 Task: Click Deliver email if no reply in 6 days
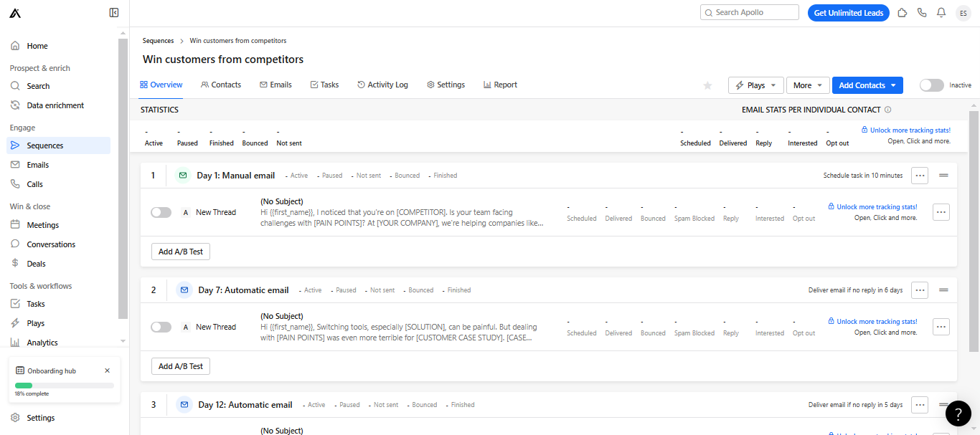tap(856, 290)
